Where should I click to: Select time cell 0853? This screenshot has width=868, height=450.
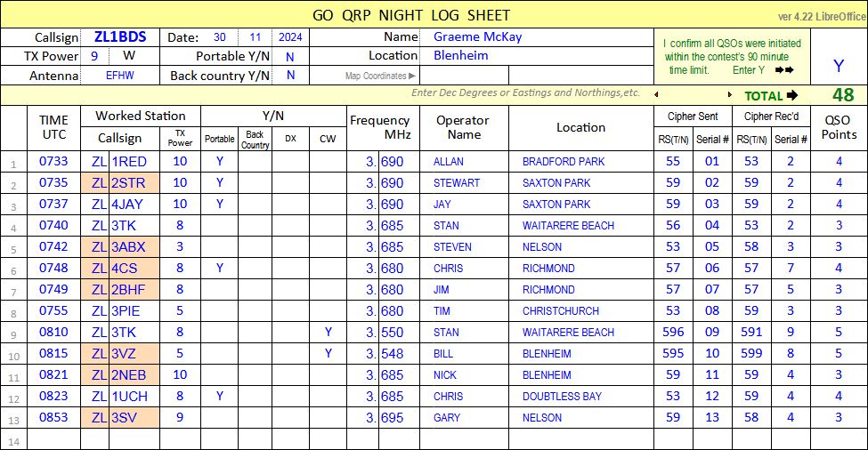pos(53,417)
